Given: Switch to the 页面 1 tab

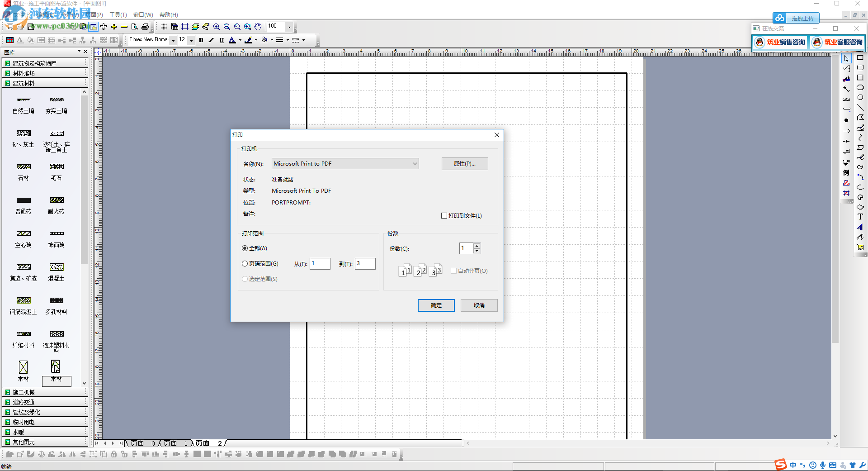Looking at the screenshot, I should pos(175,443).
